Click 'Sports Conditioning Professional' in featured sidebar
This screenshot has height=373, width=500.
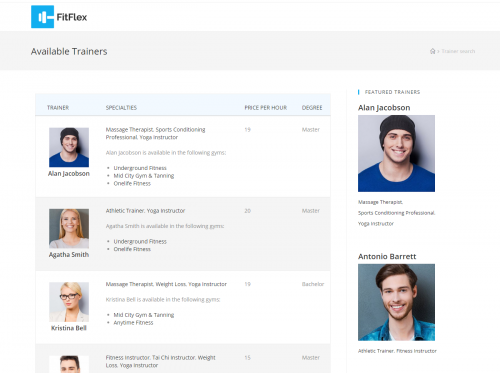pos(397,213)
